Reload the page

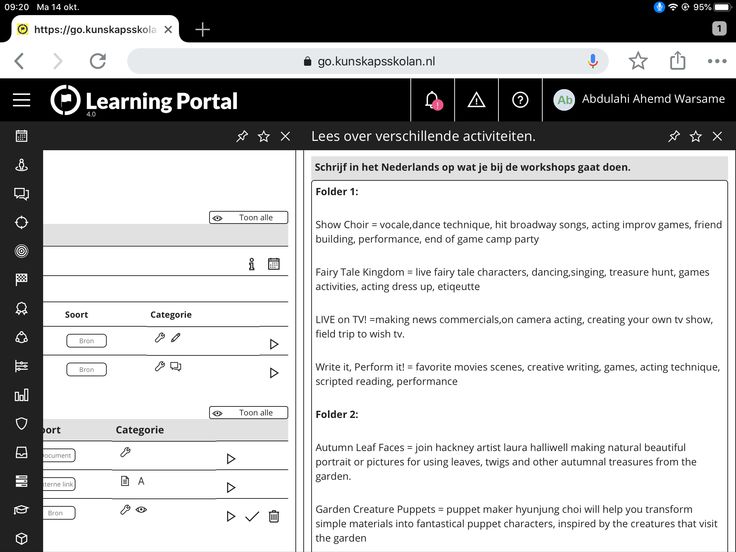tap(98, 61)
